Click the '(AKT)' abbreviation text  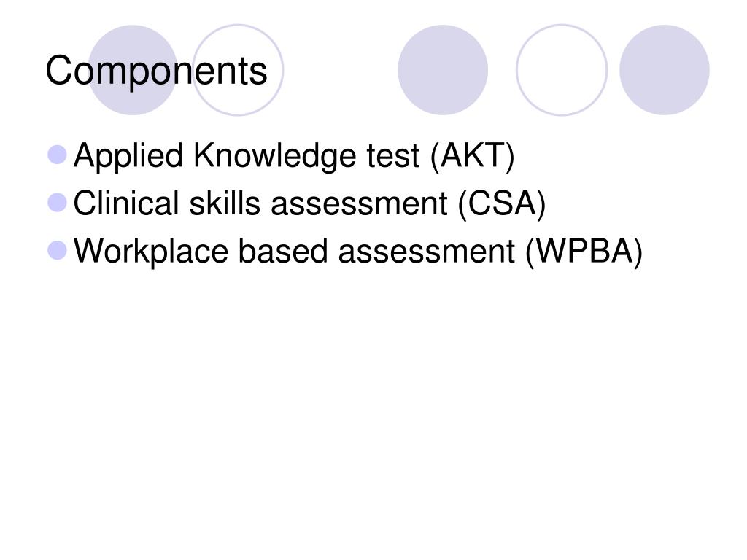[x=472, y=156]
